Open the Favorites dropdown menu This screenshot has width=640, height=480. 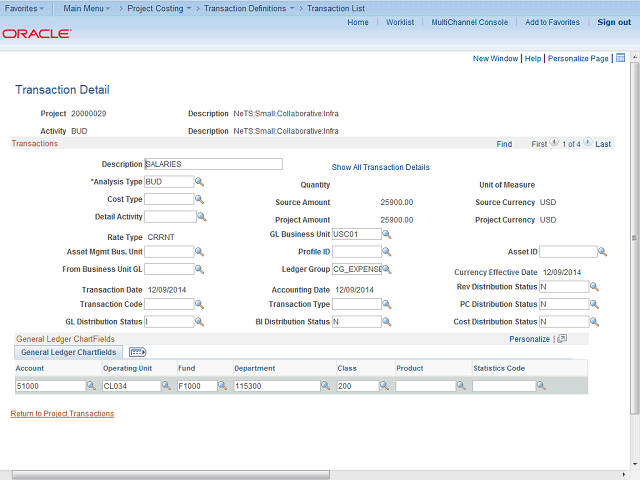25,8
